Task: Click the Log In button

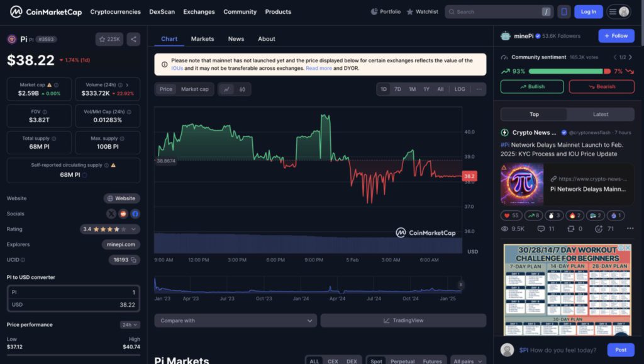Action: [x=589, y=11]
